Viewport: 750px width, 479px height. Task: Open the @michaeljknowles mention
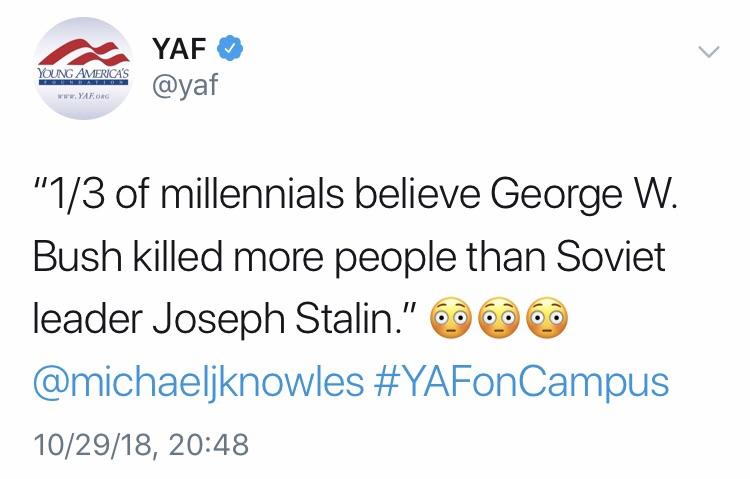(x=198, y=382)
